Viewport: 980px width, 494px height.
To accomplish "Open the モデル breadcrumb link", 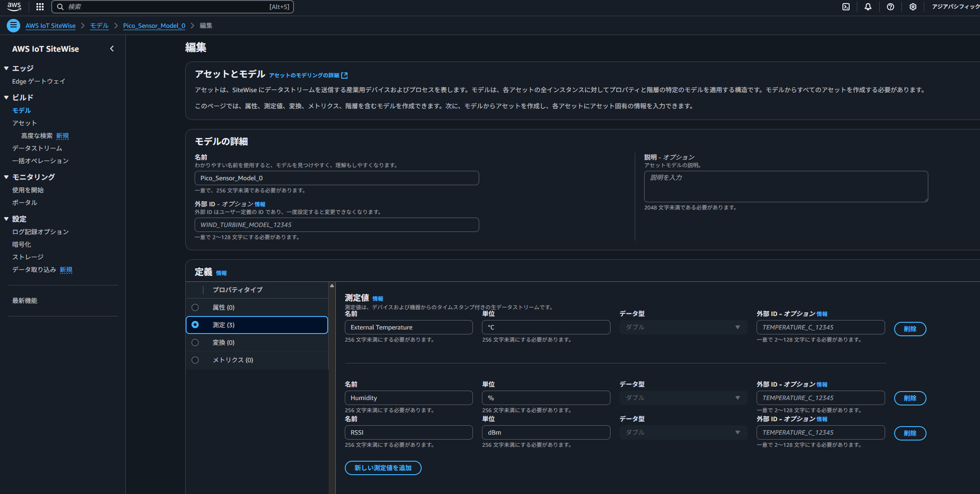I will pos(99,26).
